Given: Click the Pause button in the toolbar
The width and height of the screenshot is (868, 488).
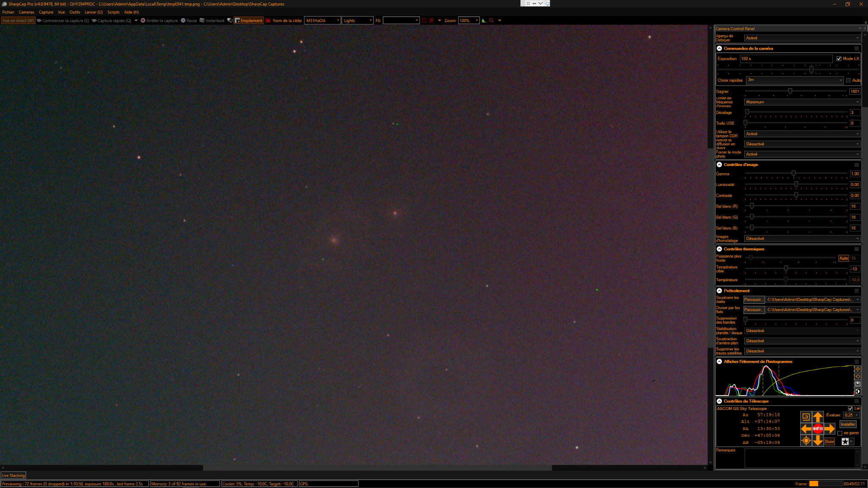Looking at the screenshot, I should [189, 20].
